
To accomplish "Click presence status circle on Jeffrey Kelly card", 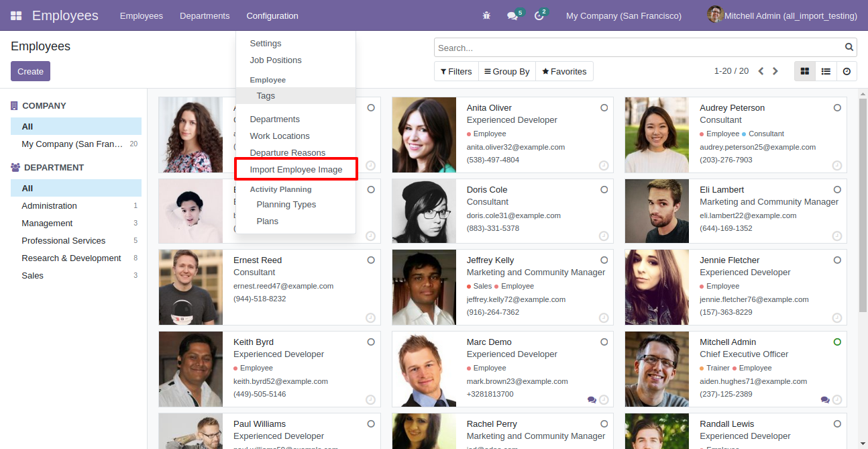I will click(x=604, y=260).
